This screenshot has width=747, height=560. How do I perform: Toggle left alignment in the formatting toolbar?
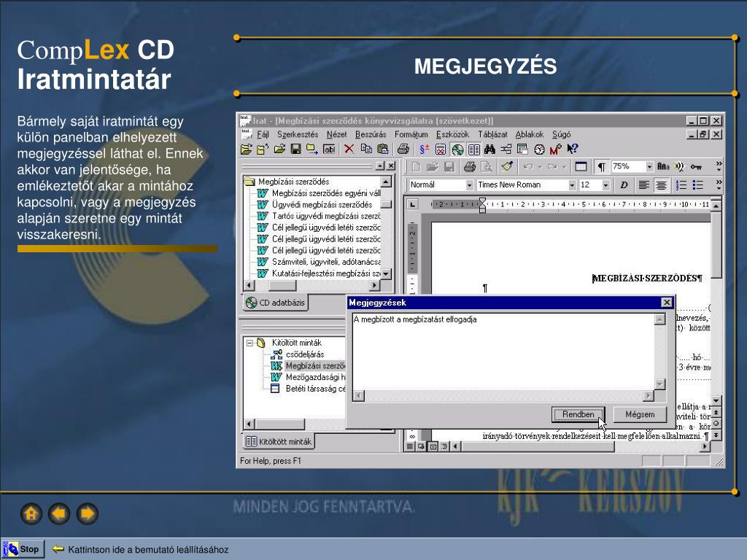[x=643, y=184]
